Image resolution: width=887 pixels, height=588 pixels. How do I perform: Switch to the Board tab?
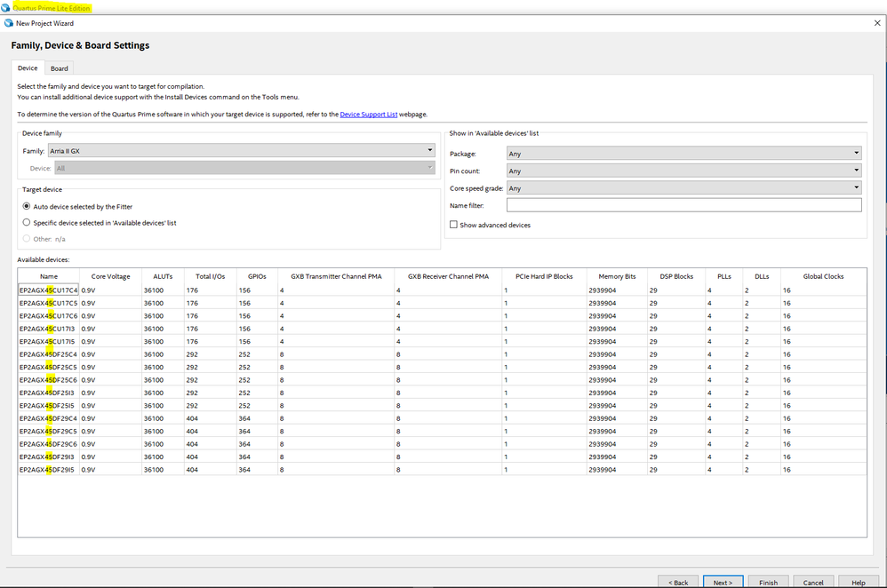[x=60, y=68]
